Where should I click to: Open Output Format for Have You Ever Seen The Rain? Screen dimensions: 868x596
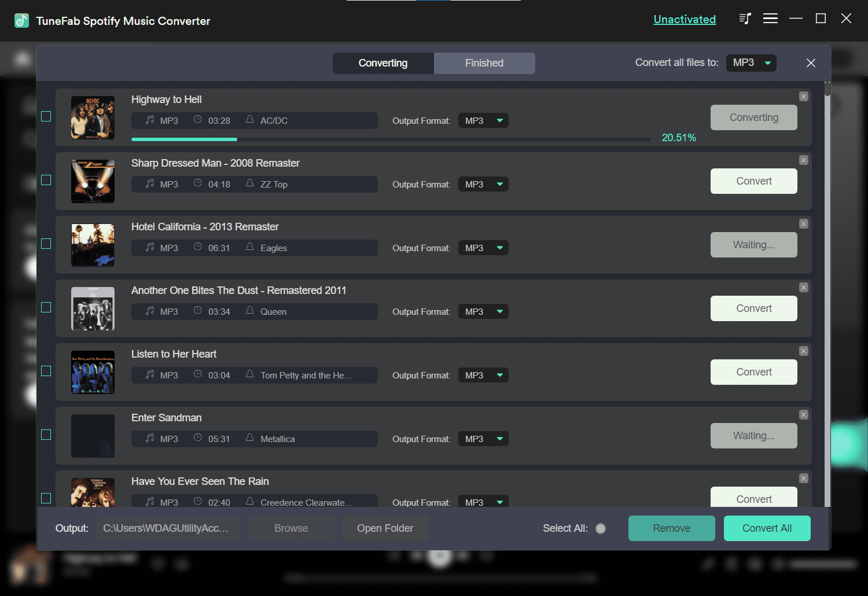483,501
